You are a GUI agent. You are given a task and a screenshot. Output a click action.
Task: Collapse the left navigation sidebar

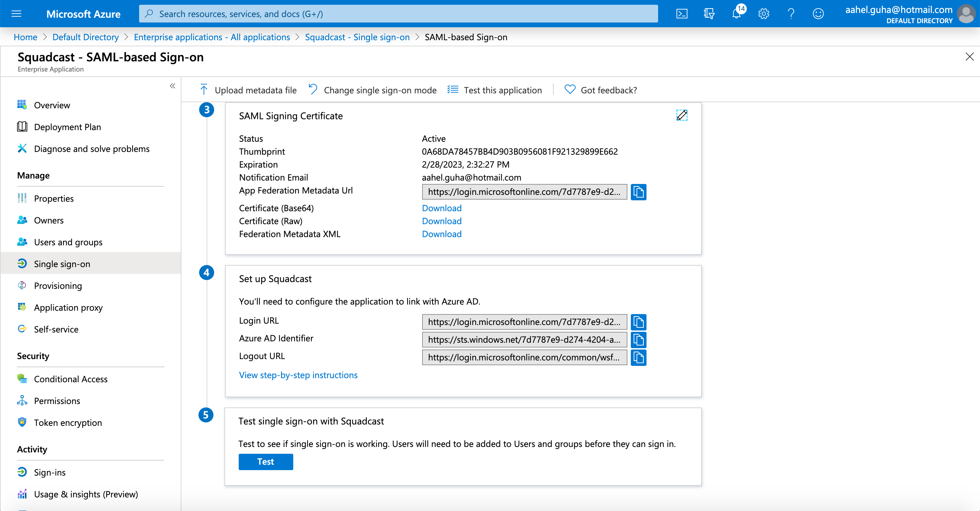coord(172,86)
